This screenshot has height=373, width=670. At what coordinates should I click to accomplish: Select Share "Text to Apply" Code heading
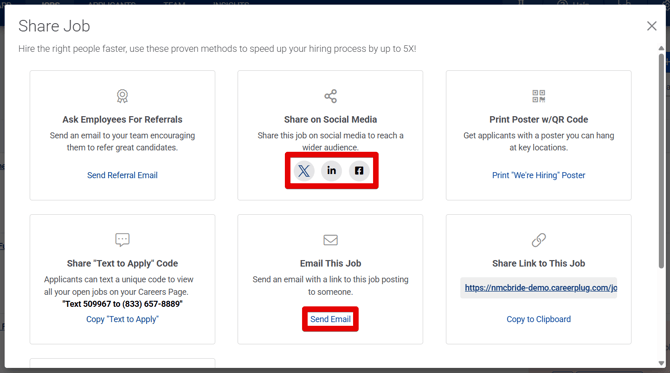(x=122, y=264)
